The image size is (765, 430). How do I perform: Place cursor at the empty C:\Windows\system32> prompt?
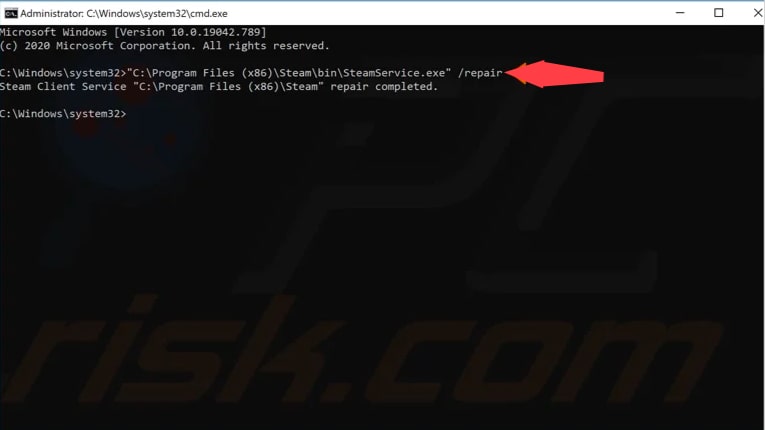pos(63,114)
